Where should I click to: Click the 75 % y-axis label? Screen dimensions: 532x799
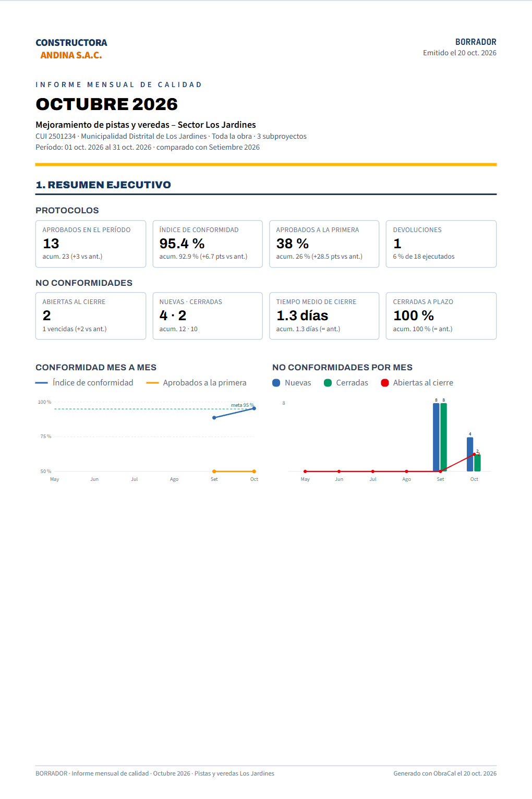point(46,437)
